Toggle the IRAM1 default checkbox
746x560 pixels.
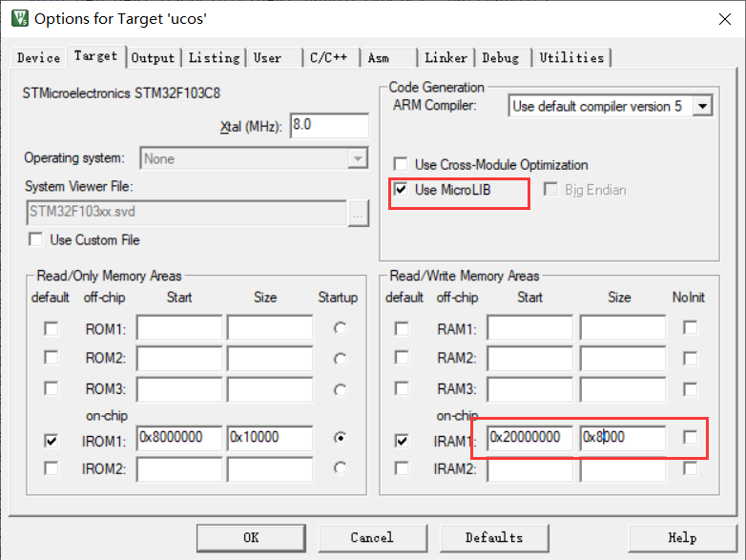click(402, 441)
